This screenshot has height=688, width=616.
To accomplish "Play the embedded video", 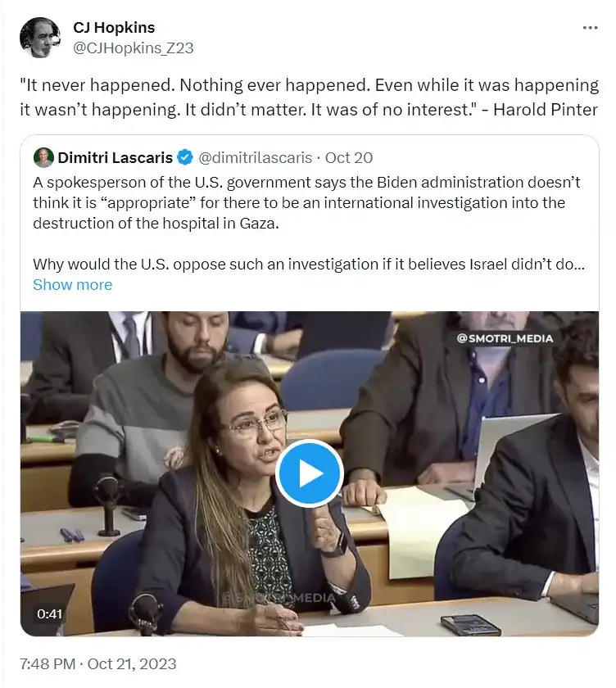I will [x=308, y=473].
